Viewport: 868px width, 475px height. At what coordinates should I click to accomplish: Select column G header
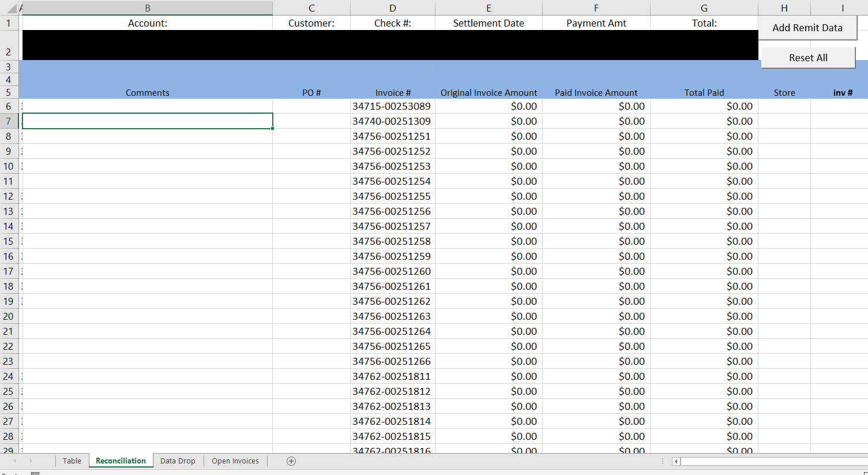click(704, 8)
